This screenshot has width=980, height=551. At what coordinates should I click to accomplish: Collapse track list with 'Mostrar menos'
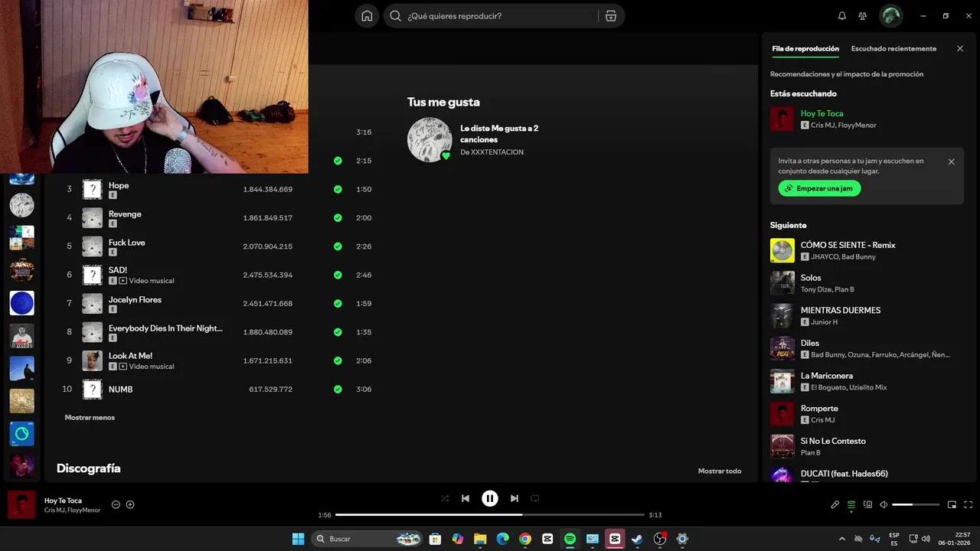tap(90, 418)
